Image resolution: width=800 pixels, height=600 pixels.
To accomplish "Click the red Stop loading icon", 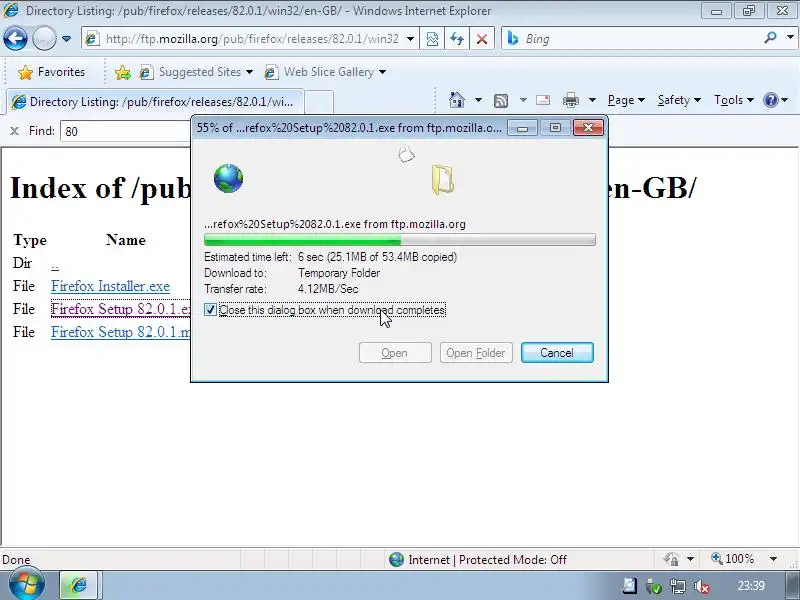I will click(482, 39).
